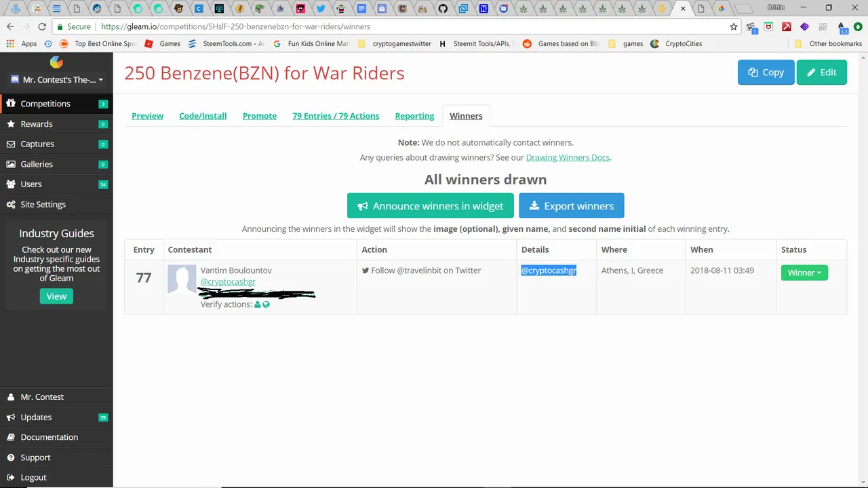The image size is (868, 488).
Task: Open the Winner status dropdown
Action: click(804, 272)
